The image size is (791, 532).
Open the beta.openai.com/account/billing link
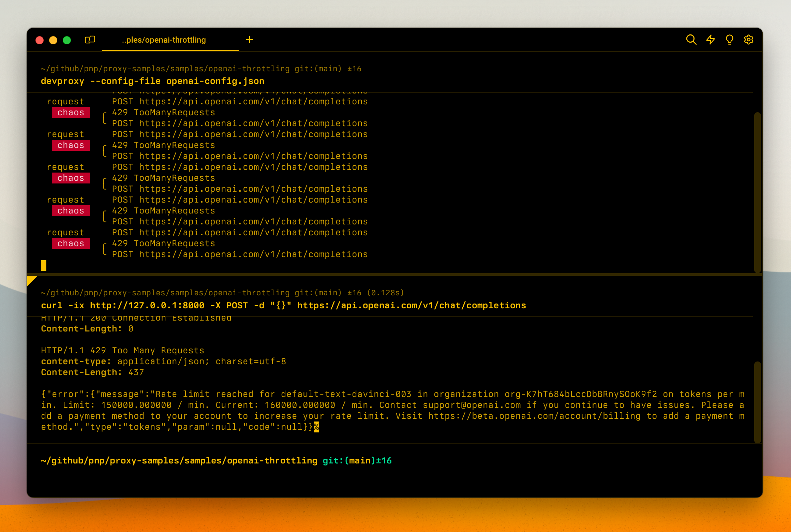tap(534, 416)
